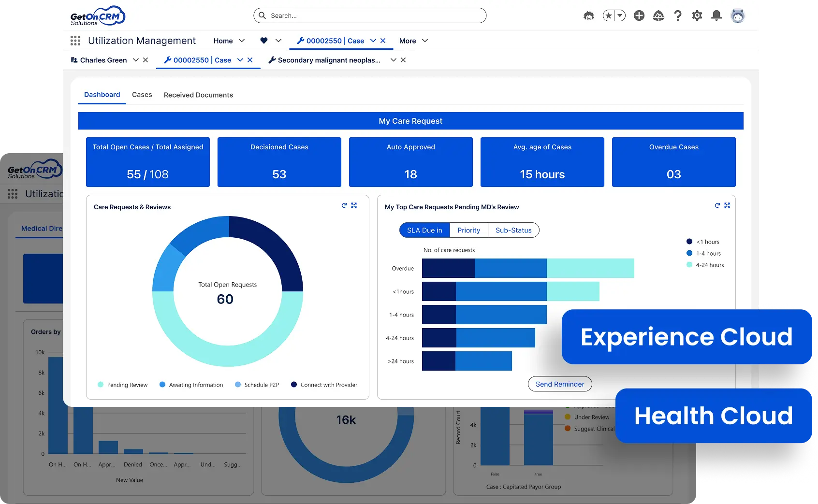Open the App Launcher waffle icon
Screen dimensions: 818x504
coord(75,41)
